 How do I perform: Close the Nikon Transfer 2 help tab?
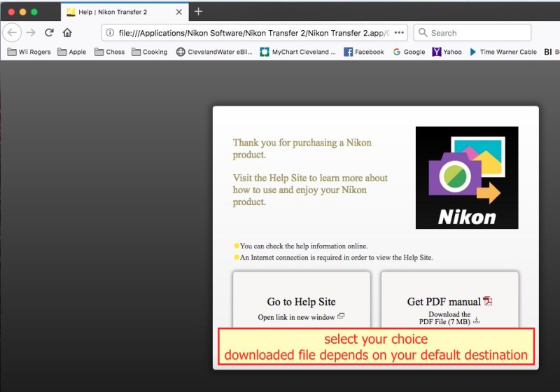(179, 12)
